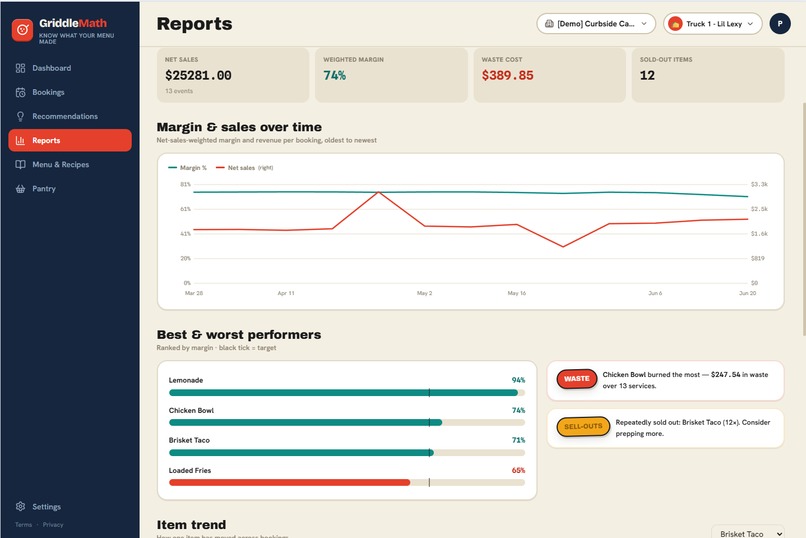Open the Brisket Taco item trend dropdown

tap(748, 533)
